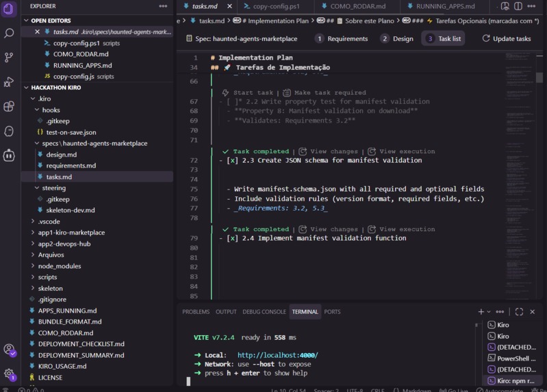The width and height of the screenshot is (547, 392).
Task: Open the Design spec step
Action: tap(397, 38)
